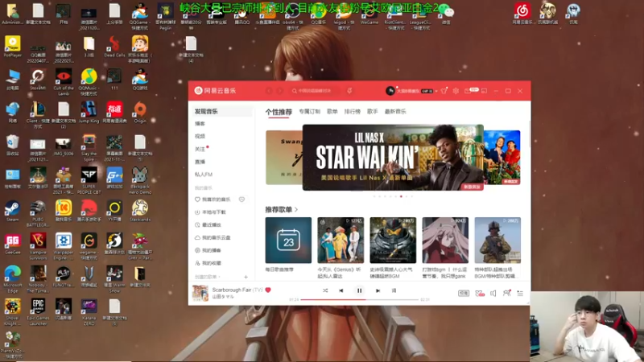
Task: Switch to the 歌手 tab
Action: coord(373,111)
